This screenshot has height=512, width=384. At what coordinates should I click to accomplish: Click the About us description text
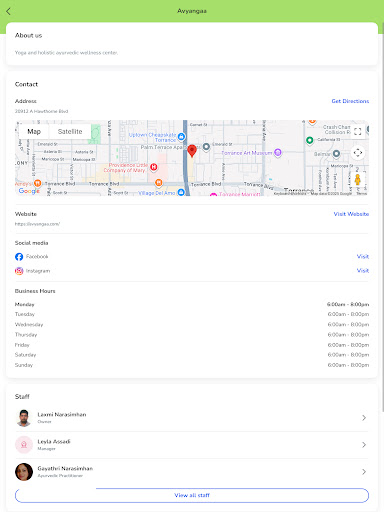point(66,53)
